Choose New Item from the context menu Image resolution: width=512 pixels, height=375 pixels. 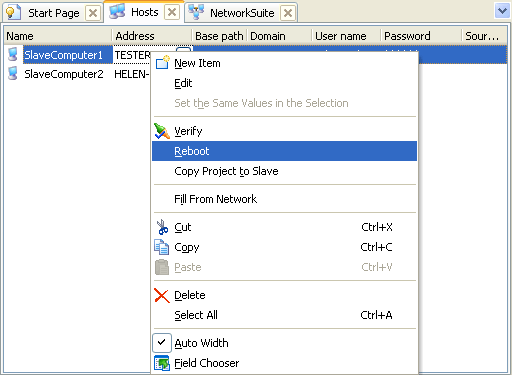point(285,63)
